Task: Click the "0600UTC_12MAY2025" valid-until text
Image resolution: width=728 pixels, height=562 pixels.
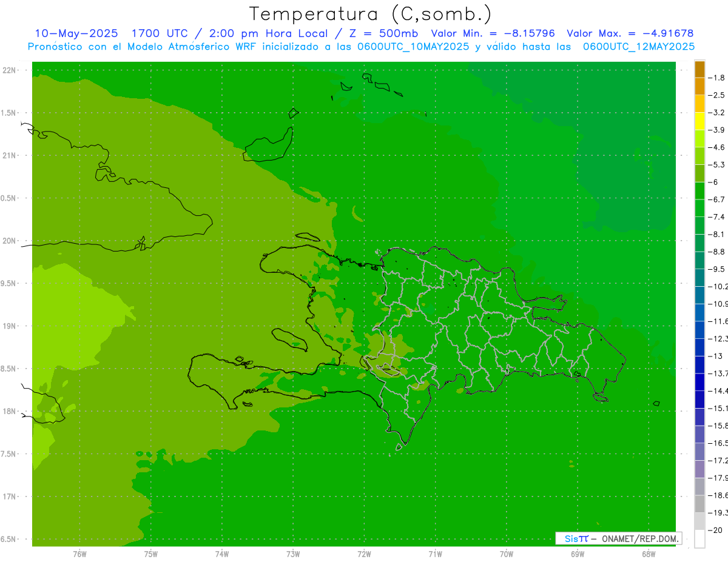Action: point(639,47)
